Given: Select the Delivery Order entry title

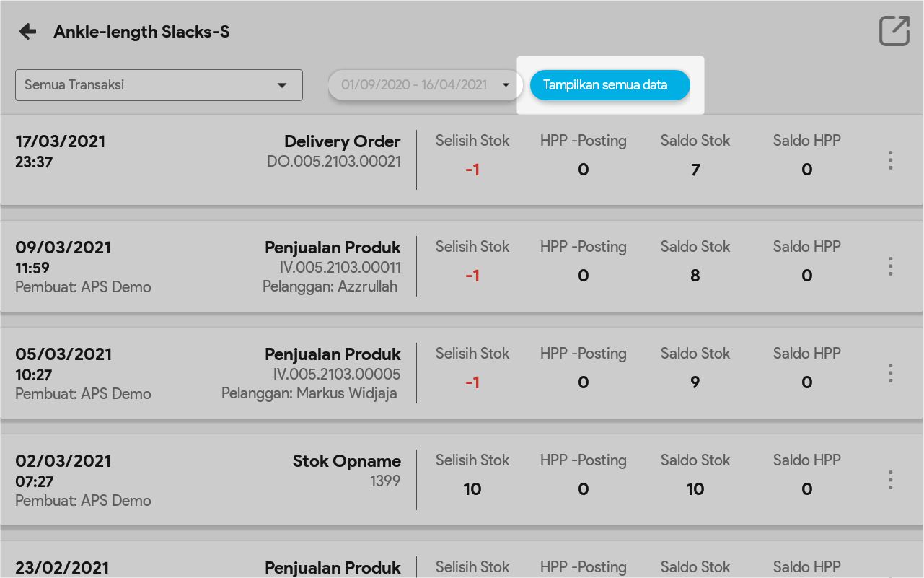Looking at the screenshot, I should 342,141.
